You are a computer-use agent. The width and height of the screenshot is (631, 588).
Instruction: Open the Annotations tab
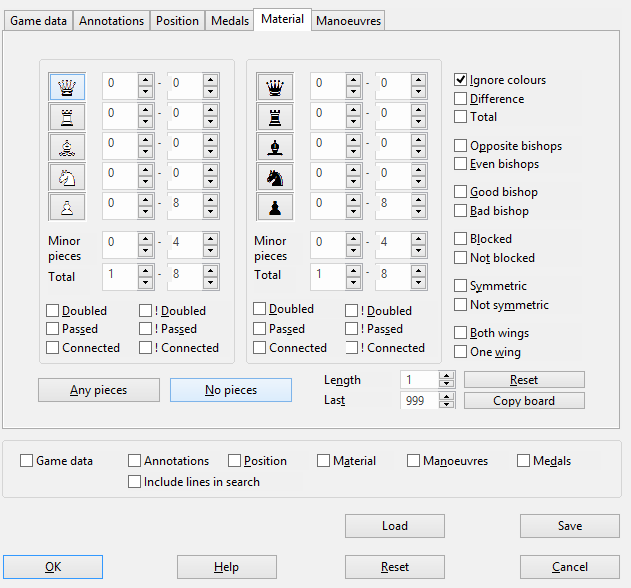click(111, 21)
